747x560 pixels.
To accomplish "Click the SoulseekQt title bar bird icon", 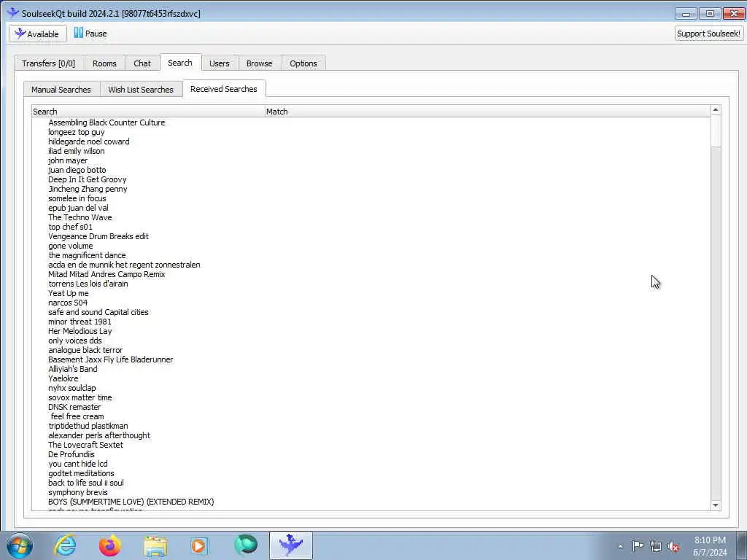I will pos(13,13).
